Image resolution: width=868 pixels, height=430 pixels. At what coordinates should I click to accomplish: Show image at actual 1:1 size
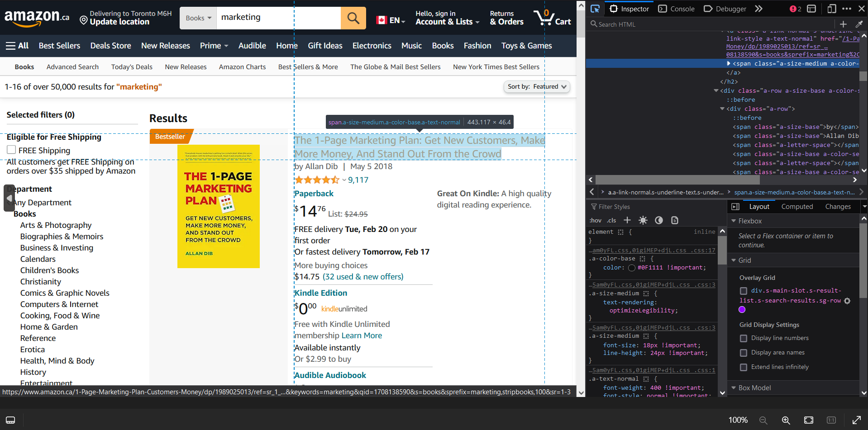click(831, 420)
